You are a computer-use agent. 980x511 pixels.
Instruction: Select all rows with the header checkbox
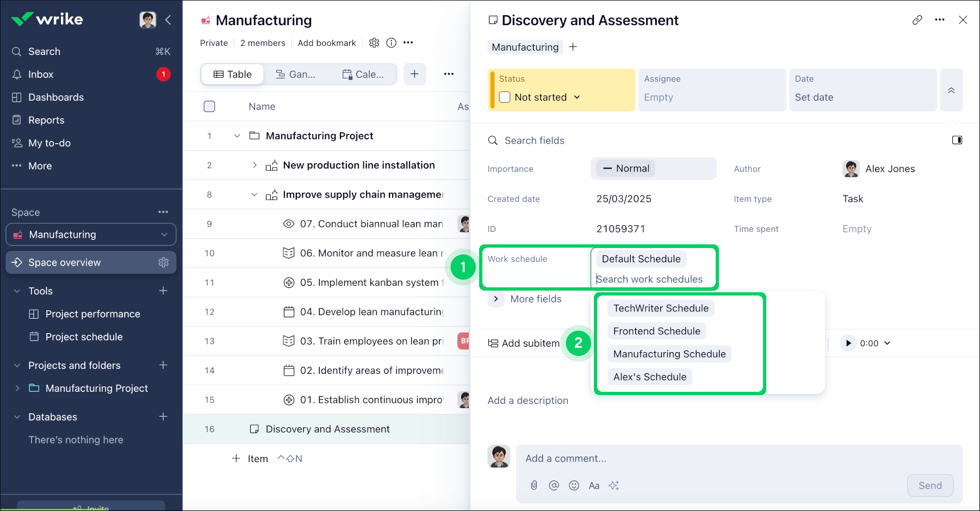(x=209, y=106)
